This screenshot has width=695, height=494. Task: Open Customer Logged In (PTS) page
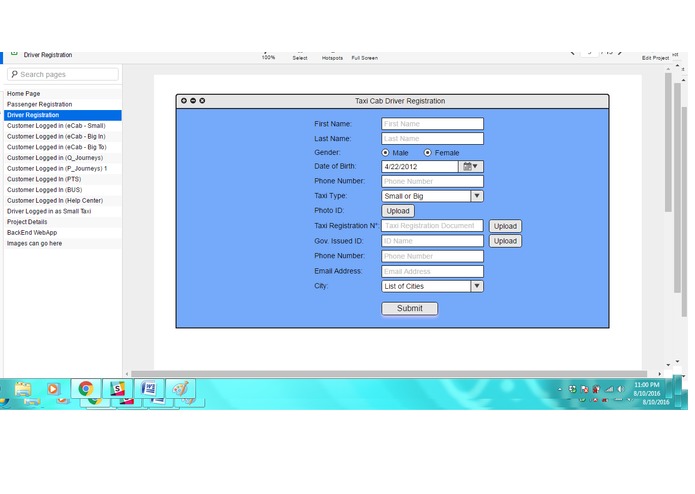tap(62, 179)
